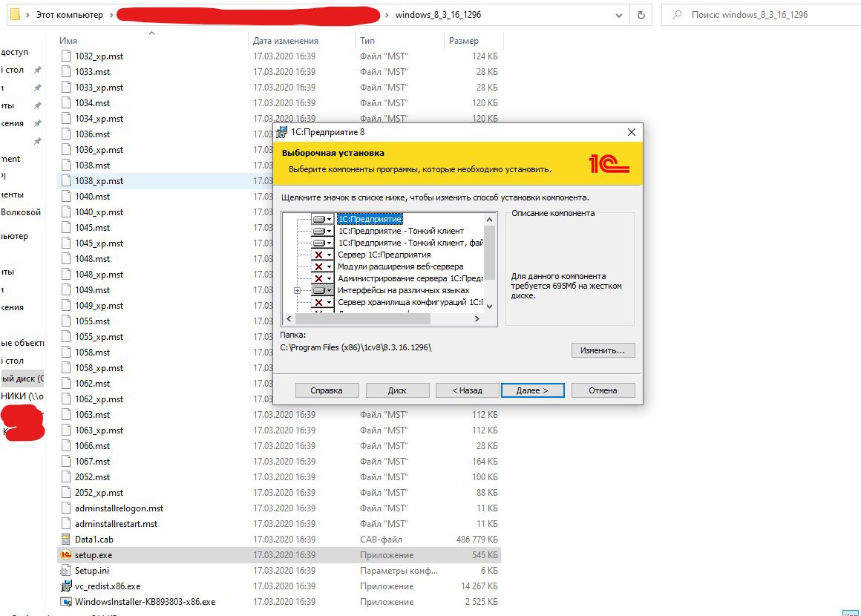This screenshot has height=616, width=861.
Task: Click the refresh icon in Explorer address bar
Action: coord(641,15)
